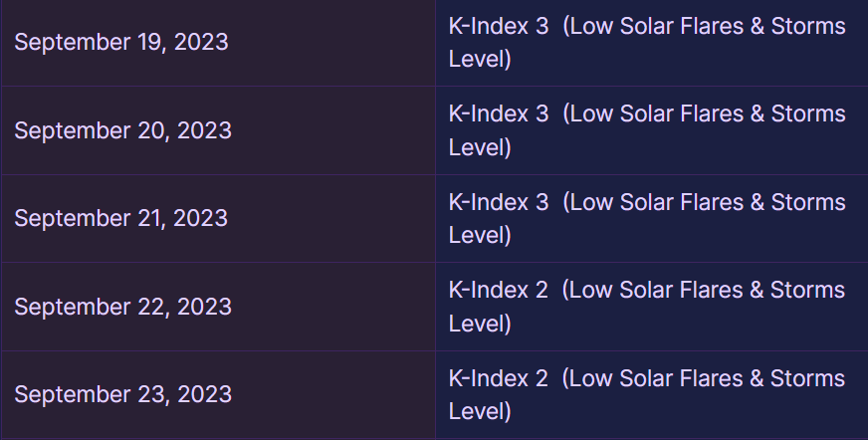
Task: Click the word "Level)" in September 21 row
Action: point(480,236)
